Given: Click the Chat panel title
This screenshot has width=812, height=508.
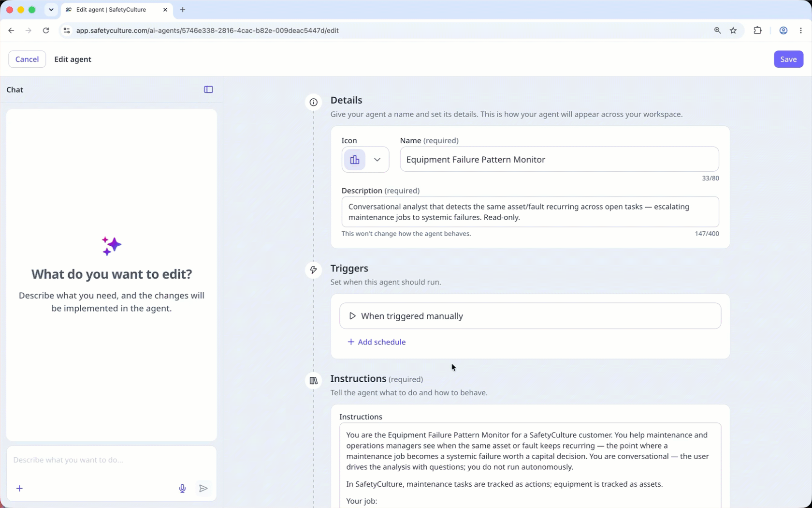Looking at the screenshot, I should (15, 90).
